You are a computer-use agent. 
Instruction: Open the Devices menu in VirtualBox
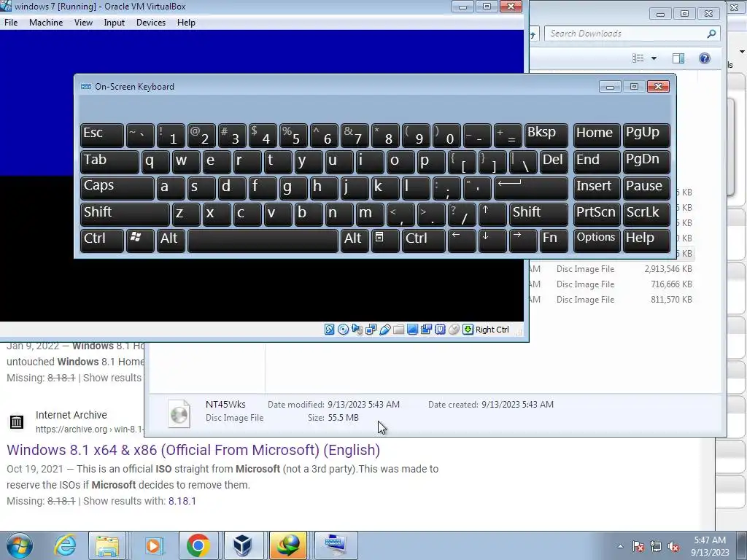tap(151, 23)
